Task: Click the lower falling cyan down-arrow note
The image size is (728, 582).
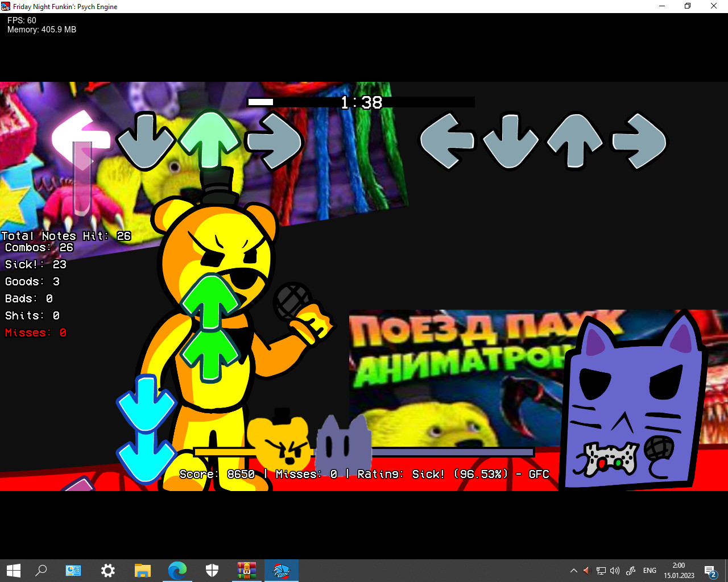Action: click(146, 456)
